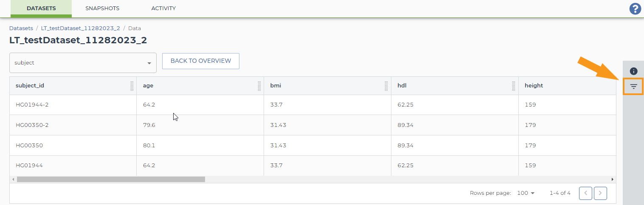The height and width of the screenshot is (205, 644).
Task: Select the HG00350 subject cell
Action: click(x=73, y=146)
